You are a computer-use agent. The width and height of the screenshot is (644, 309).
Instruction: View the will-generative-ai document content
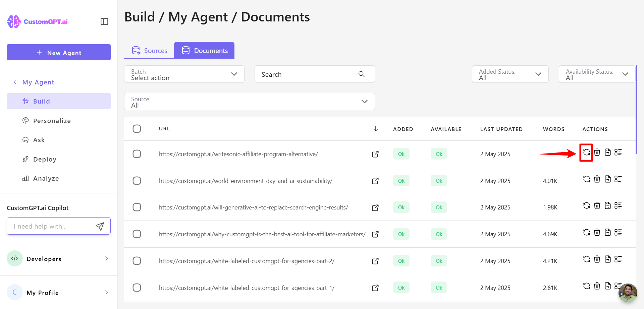pos(608,205)
